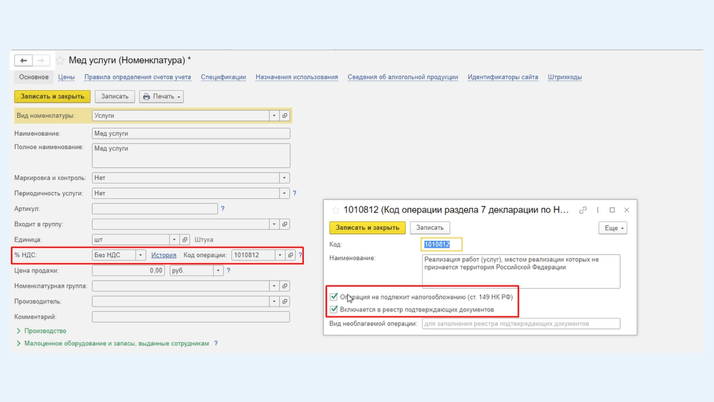714x402 pixels.
Task: Click the star icon in 1010812 dialog
Action: [x=335, y=210]
